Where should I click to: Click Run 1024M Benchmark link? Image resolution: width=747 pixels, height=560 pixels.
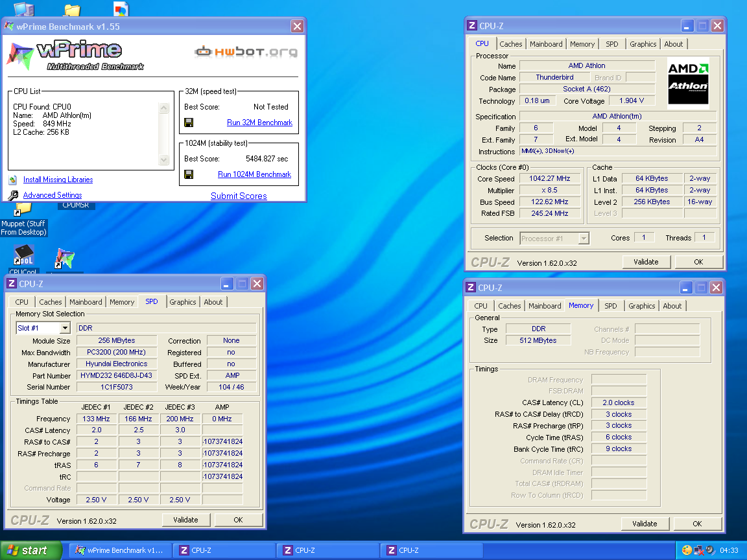tap(254, 174)
